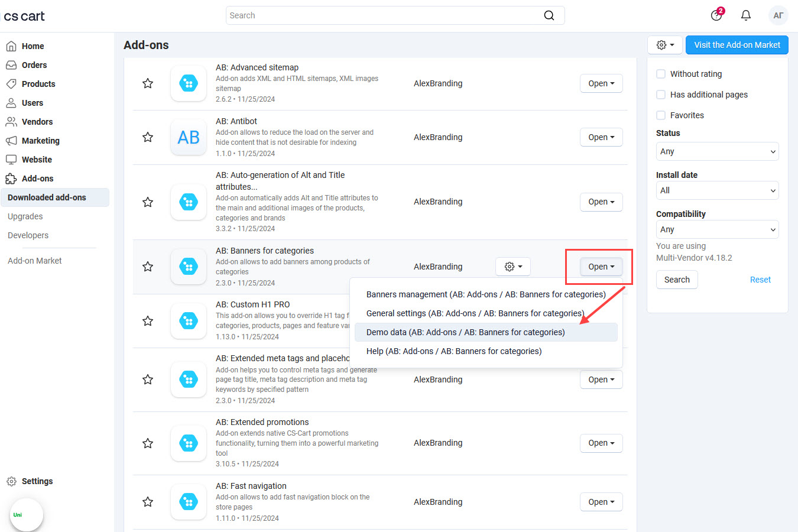Viewport: 798px width, 532px height.
Task: Expand the Compatibility dropdown
Action: point(717,229)
